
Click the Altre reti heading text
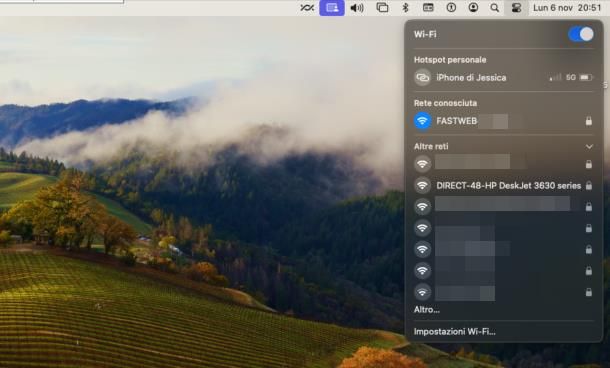[431, 147]
